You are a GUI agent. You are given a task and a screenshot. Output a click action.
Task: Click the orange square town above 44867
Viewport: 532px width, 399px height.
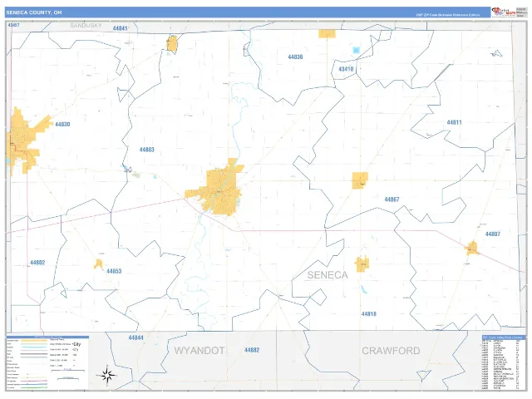point(360,180)
